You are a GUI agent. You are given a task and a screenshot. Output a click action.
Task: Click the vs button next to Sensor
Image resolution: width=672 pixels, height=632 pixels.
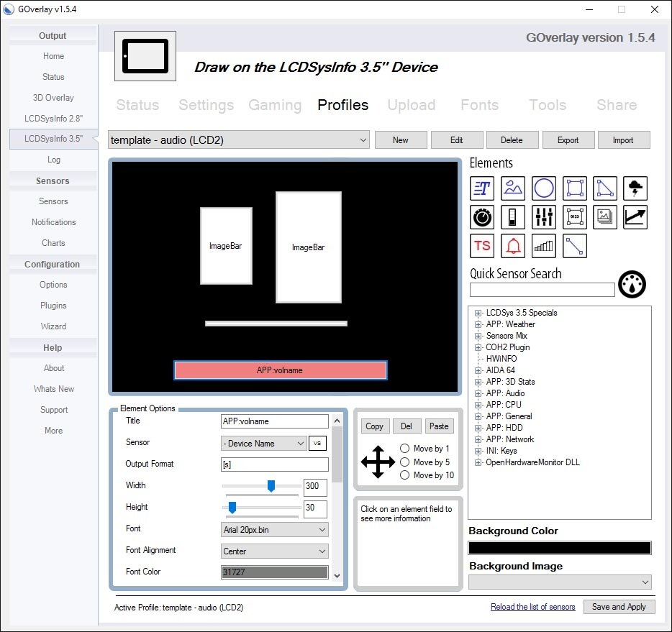[317, 443]
